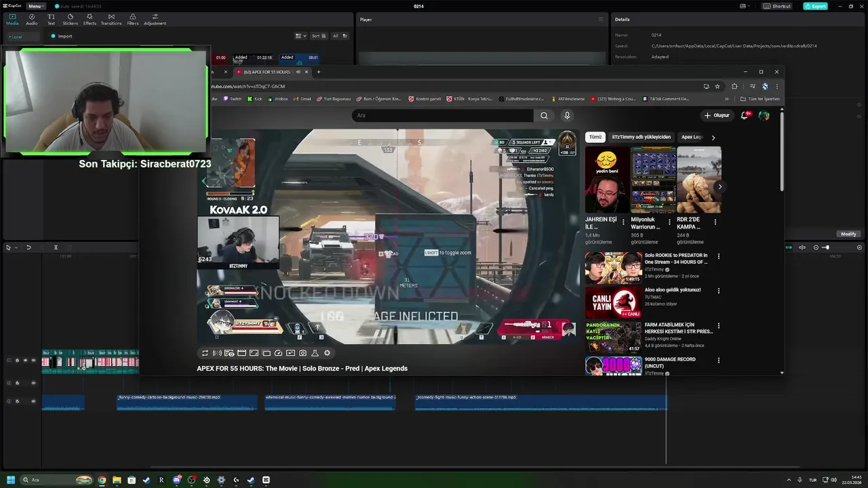The image size is (868, 488).
Task: Lock the top video track
Action: click(17, 361)
